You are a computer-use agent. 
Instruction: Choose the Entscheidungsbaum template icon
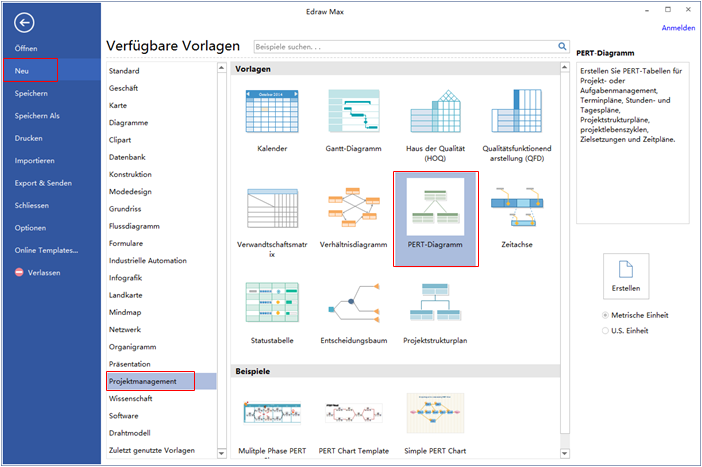tap(354, 302)
